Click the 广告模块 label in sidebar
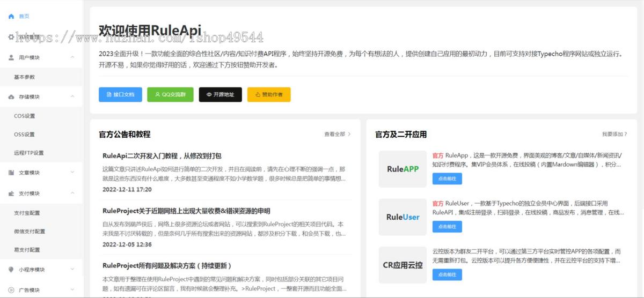Image resolution: width=644 pixels, height=298 pixels. [29, 290]
